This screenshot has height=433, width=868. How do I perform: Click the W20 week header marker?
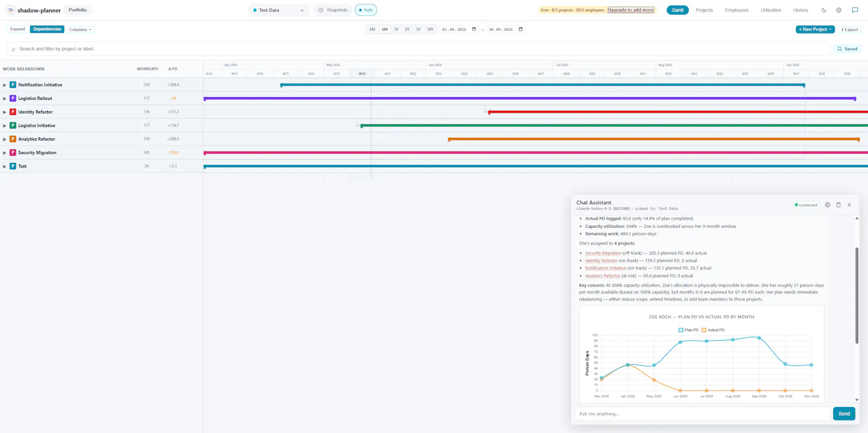pyautogui.click(x=362, y=74)
